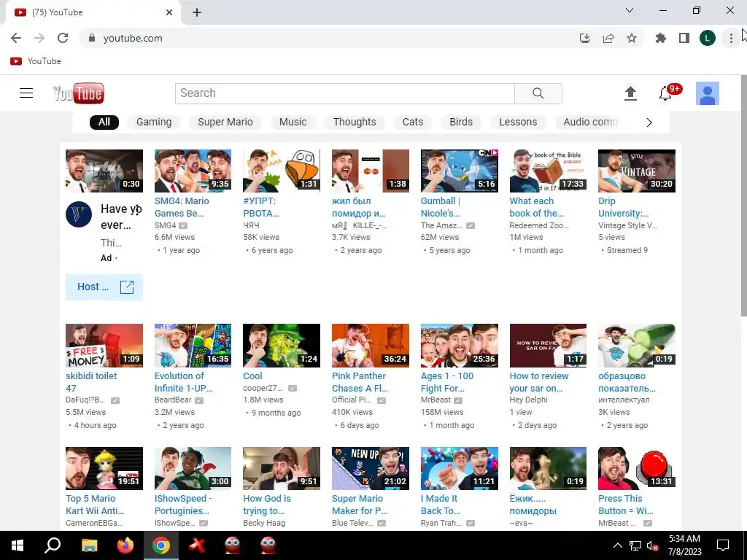The image size is (747, 560).
Task: Select the Thoughts chip
Action: [355, 122]
